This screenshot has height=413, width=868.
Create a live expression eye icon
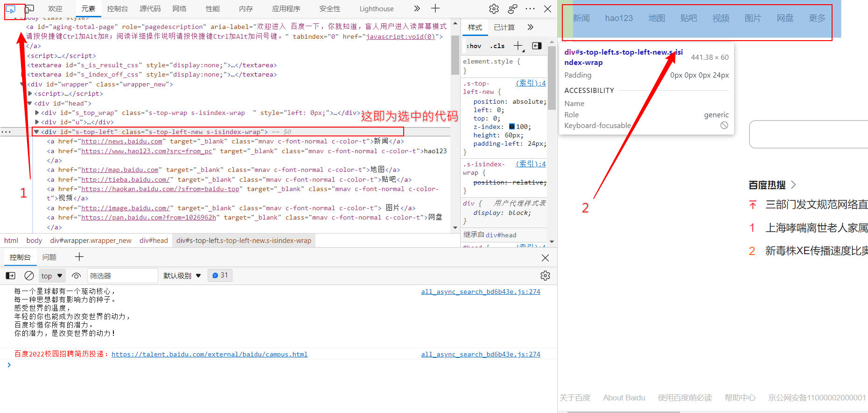click(x=77, y=276)
